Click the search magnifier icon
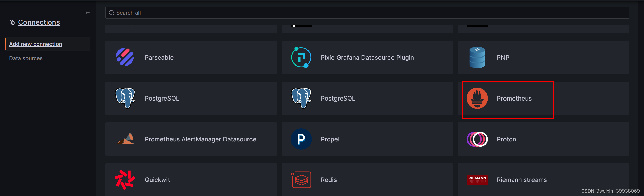The height and width of the screenshot is (196, 644). pyautogui.click(x=111, y=13)
